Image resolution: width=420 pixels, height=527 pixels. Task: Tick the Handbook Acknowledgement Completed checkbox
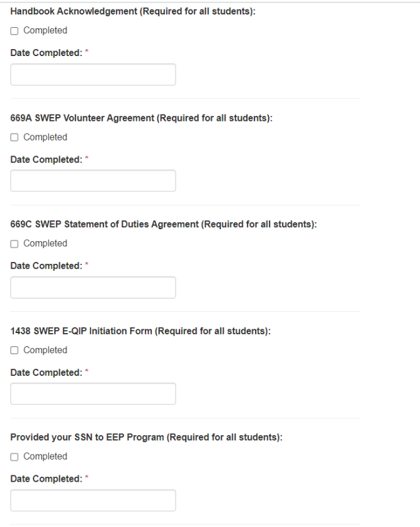[14, 31]
